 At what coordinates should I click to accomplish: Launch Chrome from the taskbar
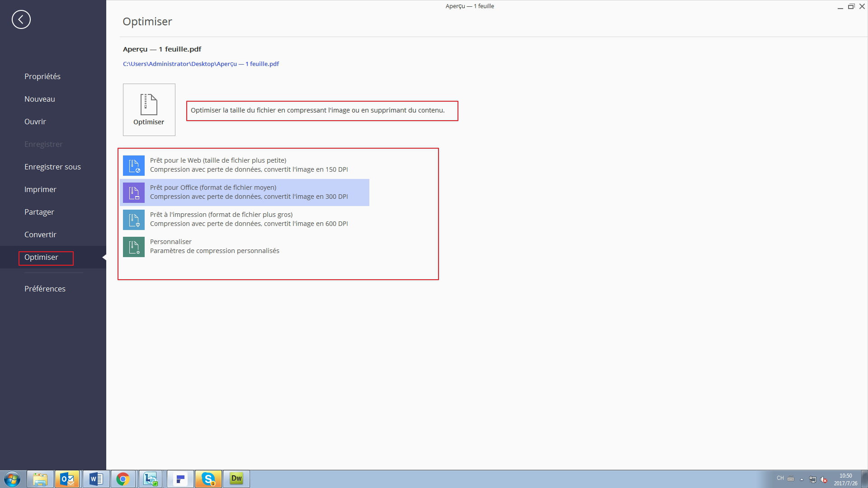pyautogui.click(x=123, y=479)
